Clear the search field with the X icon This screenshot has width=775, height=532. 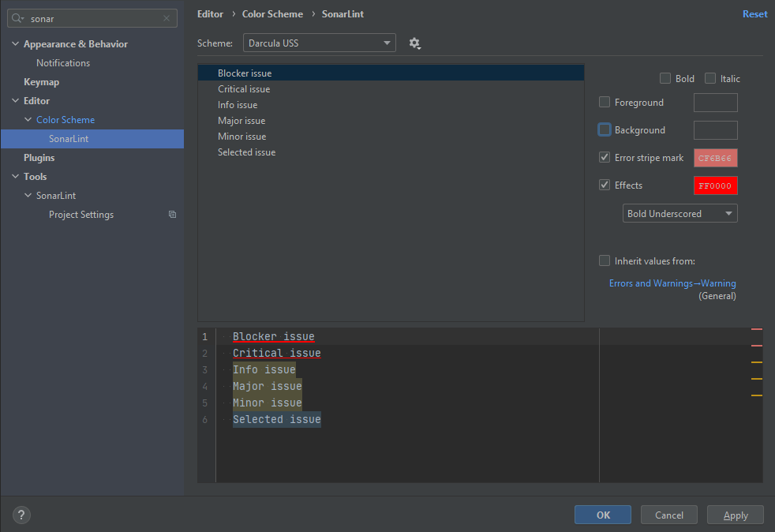click(x=167, y=18)
